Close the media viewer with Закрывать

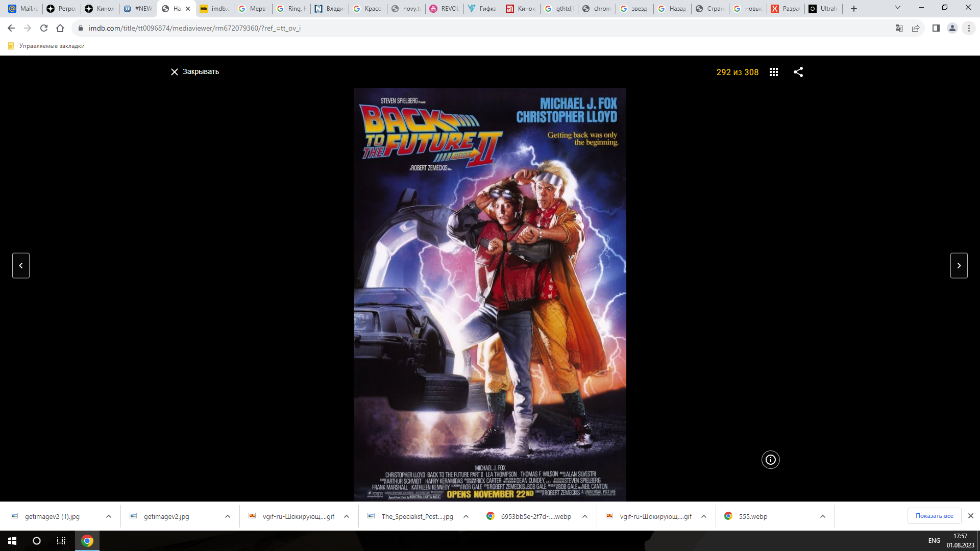pos(194,72)
